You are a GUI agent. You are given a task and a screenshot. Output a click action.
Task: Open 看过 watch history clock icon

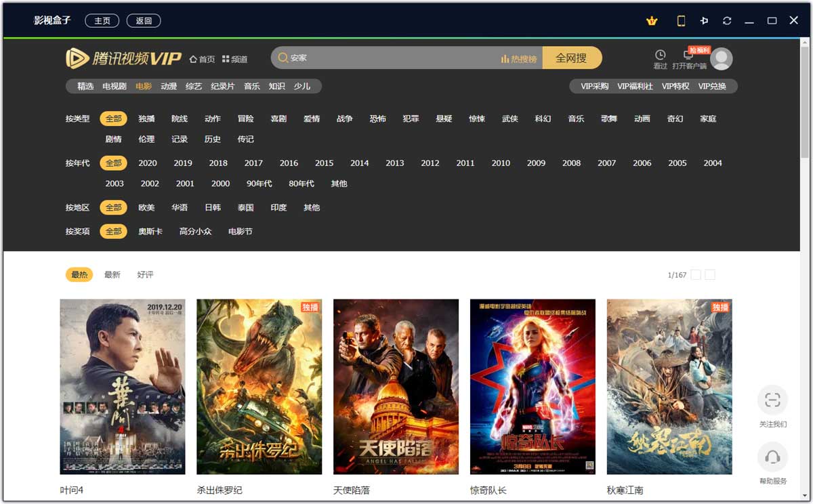[x=660, y=60]
